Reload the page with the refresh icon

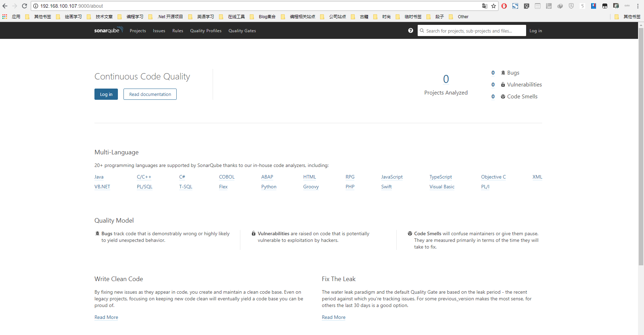coord(24,6)
